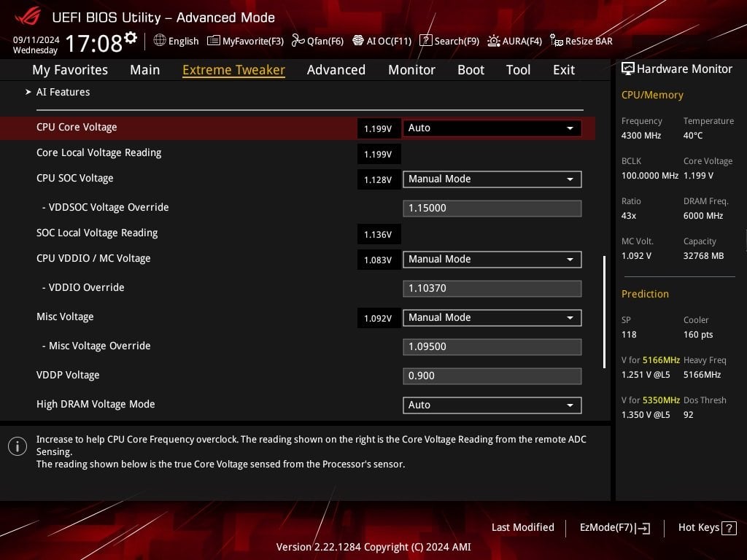Select Core Local Voltage Reading label

pyautogui.click(x=98, y=153)
